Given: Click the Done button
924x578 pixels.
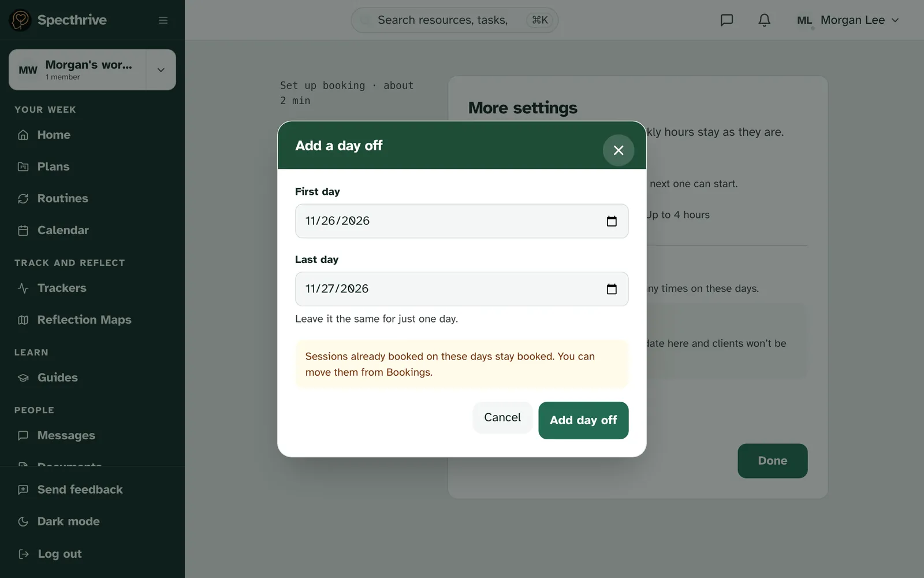Looking at the screenshot, I should point(772,461).
